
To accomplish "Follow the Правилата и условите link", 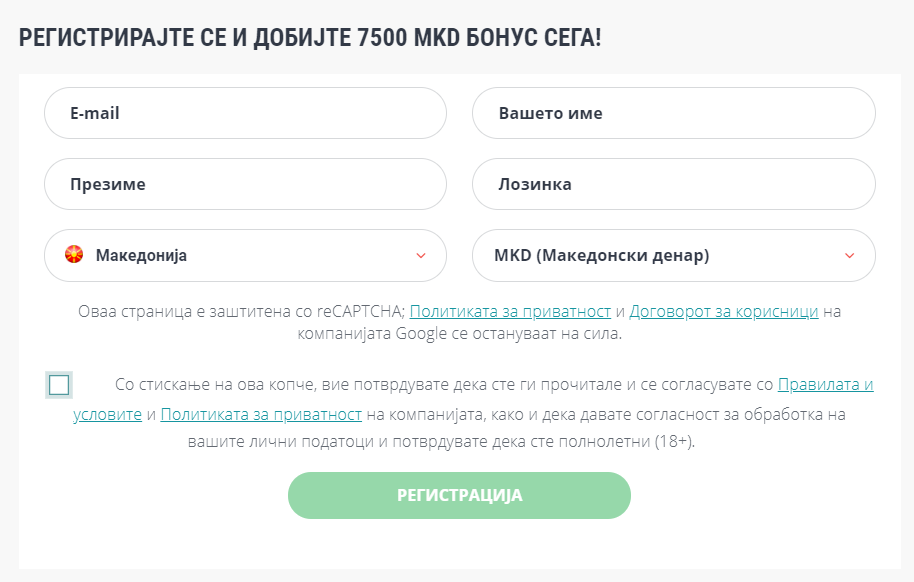I will [x=825, y=385].
